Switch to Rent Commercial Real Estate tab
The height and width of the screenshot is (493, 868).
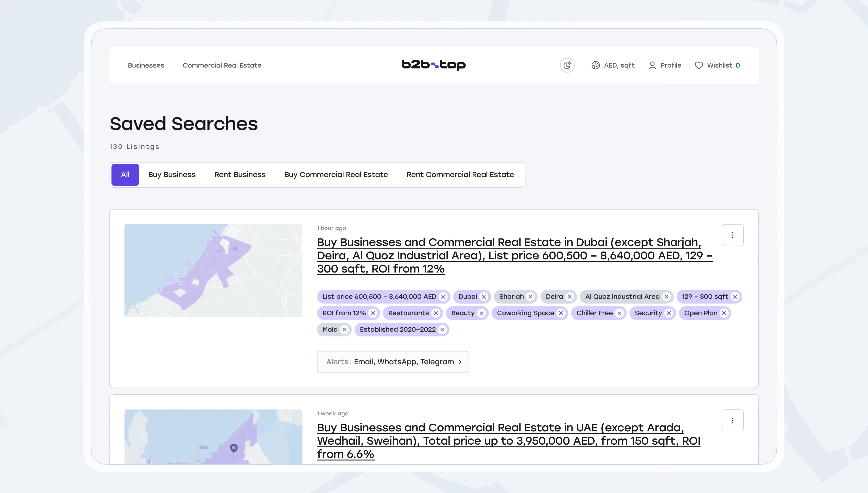coord(460,175)
